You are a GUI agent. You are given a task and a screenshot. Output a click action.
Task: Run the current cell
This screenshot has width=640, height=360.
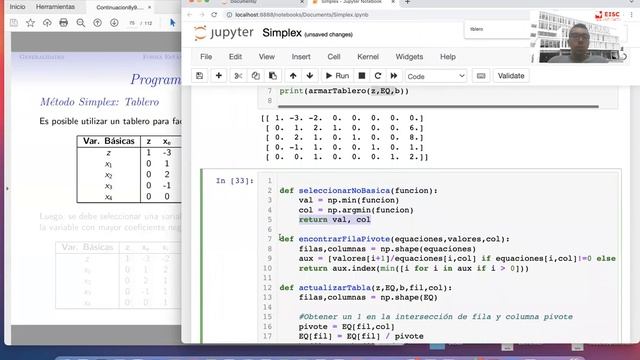click(337, 76)
